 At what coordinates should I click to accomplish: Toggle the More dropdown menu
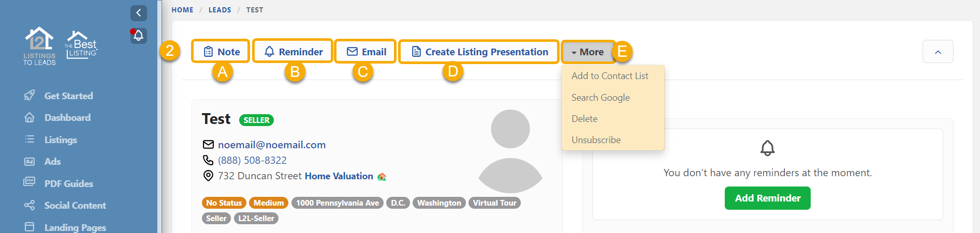point(588,52)
